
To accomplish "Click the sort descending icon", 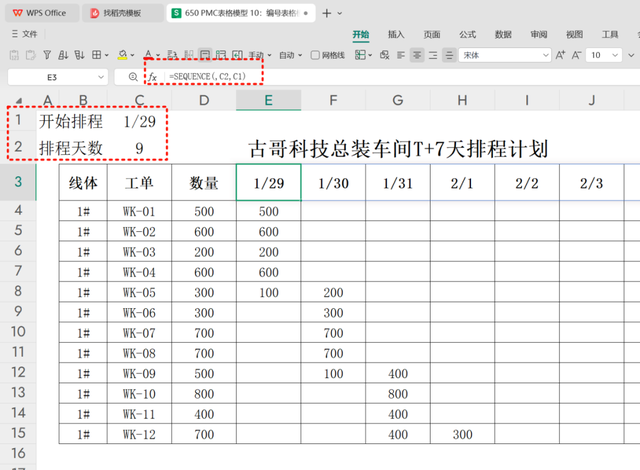I will coord(79,55).
